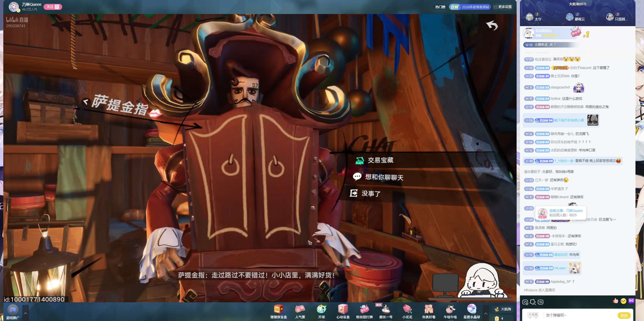Image resolution: width=644 pixels, height=321 pixels.
Task: Select the 牛哇牛哇 gift
Action: pos(450,312)
